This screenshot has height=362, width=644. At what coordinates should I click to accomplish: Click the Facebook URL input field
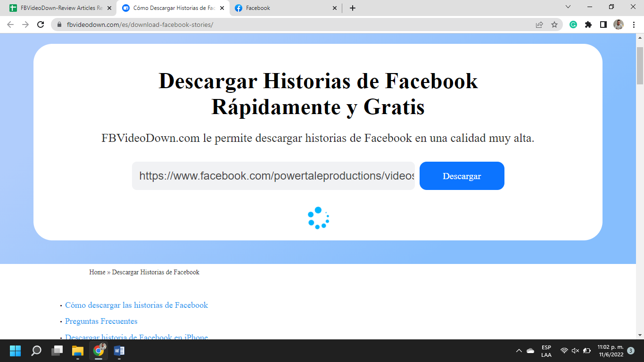coord(273,176)
